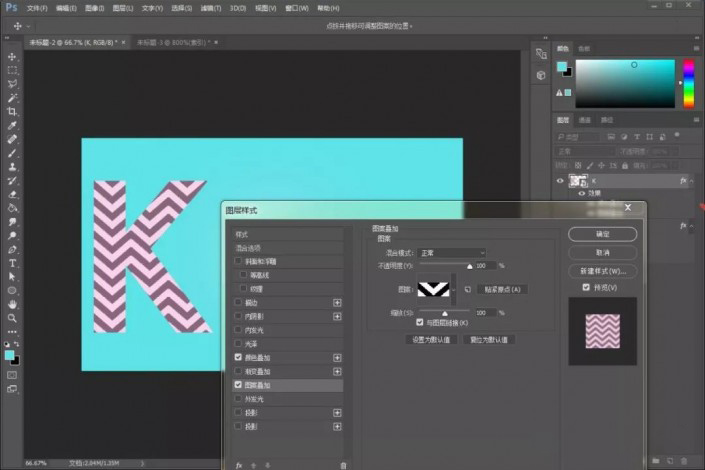This screenshot has height=470, width=705.
Task: Click the lock all padlock icon
Action: coord(625,166)
